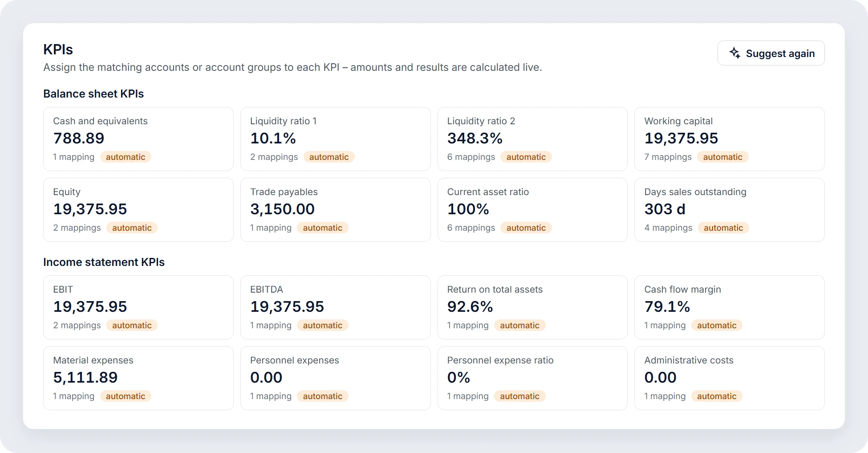The width and height of the screenshot is (868, 453).
Task: Click the 5,111.89 value
Action: click(85, 378)
